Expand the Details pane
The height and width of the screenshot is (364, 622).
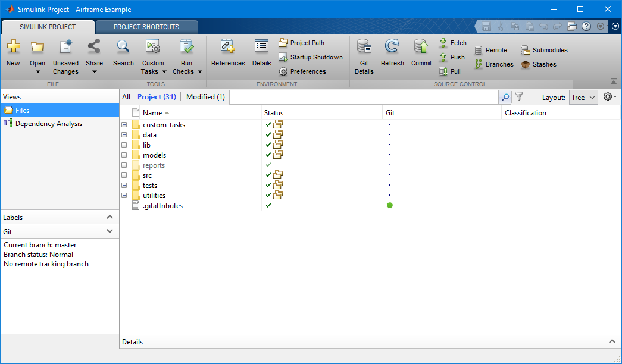click(x=612, y=341)
